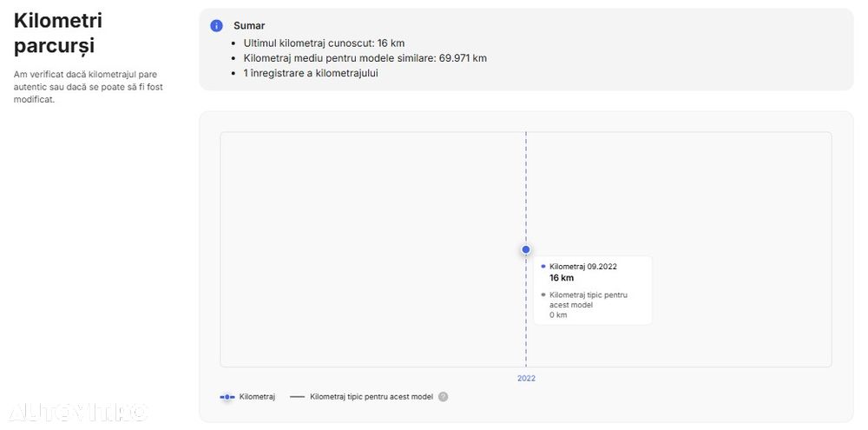Click the 2022 axis label below chart
Viewport: 868px width, 430px height.
coord(527,379)
